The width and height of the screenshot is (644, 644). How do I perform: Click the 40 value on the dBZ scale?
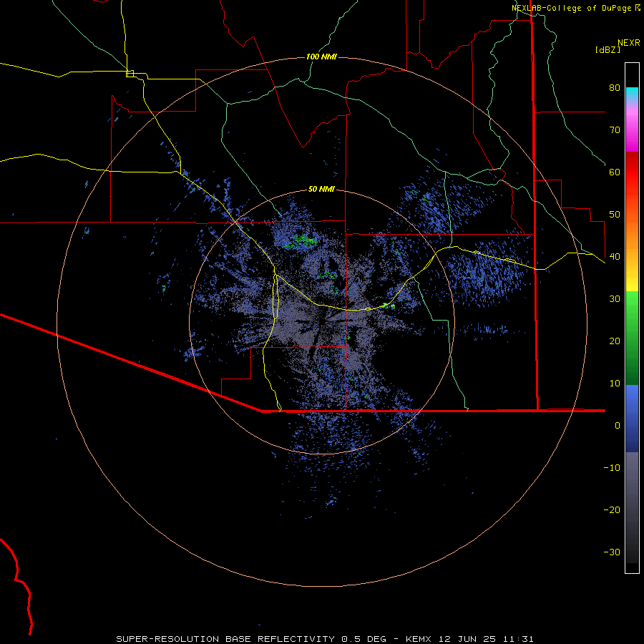615,257
